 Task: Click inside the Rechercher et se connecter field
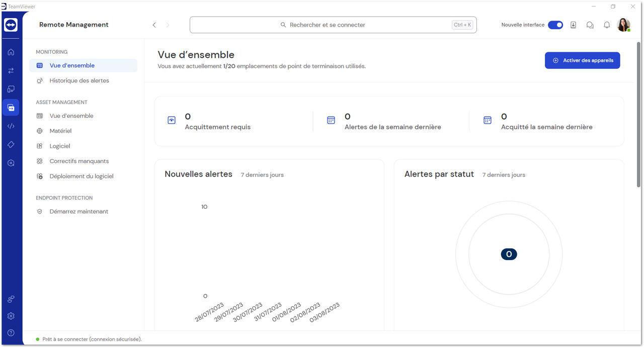(332, 24)
